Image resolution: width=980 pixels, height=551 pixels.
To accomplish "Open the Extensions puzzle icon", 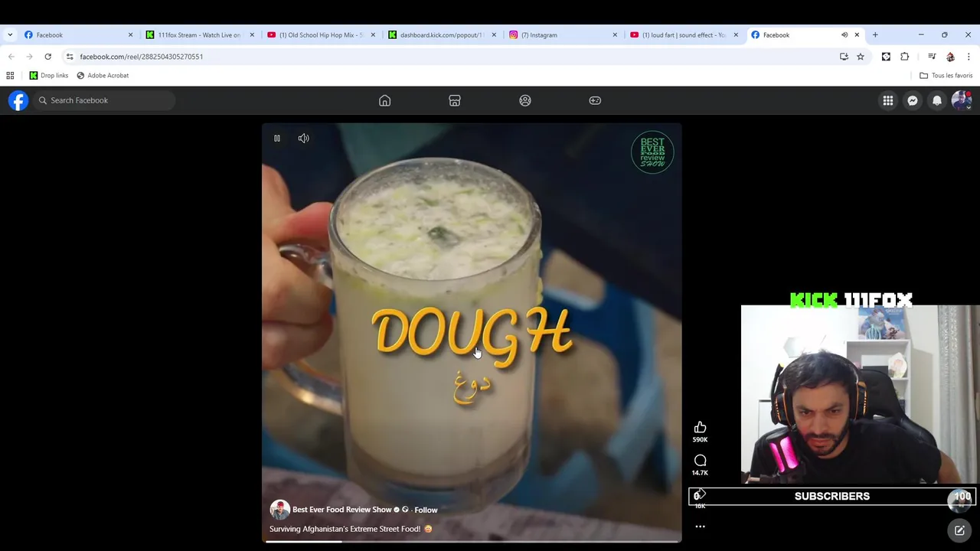I will (904, 57).
